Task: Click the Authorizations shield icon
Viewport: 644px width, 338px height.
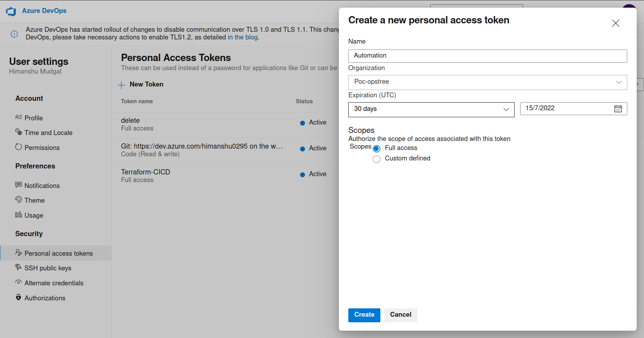Action: pyautogui.click(x=18, y=297)
